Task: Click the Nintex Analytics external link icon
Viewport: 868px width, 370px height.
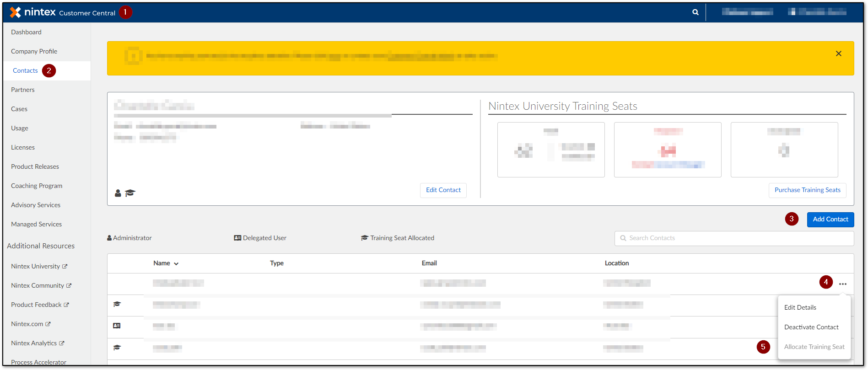Action: point(62,343)
